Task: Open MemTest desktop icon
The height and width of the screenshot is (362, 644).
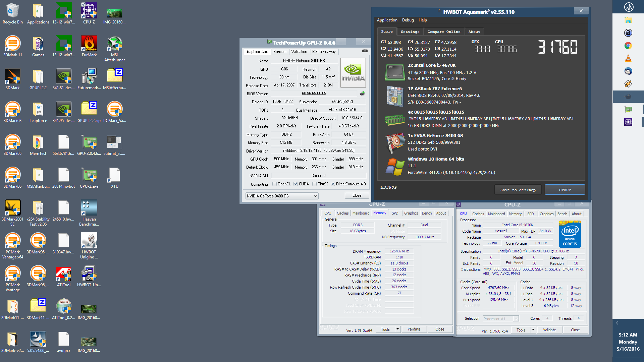Action: point(38,145)
